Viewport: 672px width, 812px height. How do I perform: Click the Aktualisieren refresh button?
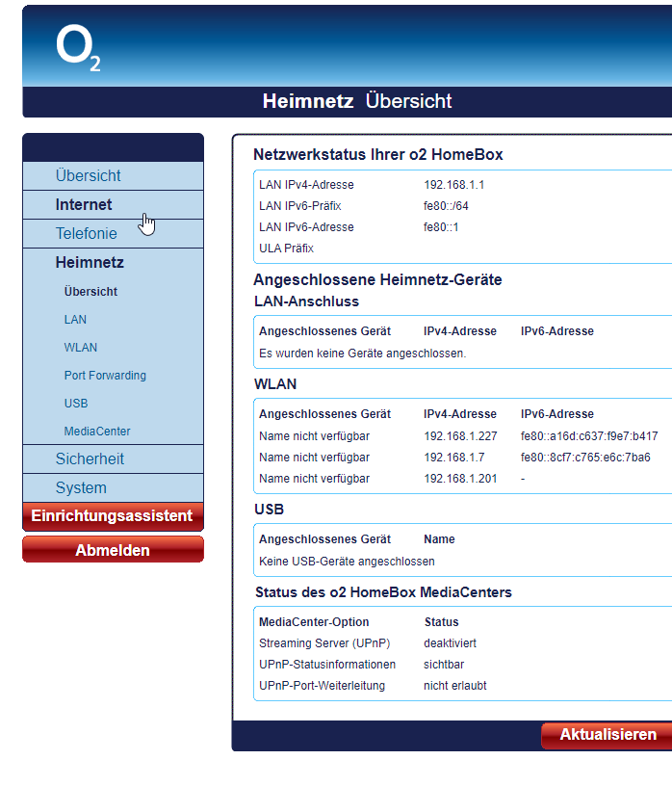(x=607, y=735)
